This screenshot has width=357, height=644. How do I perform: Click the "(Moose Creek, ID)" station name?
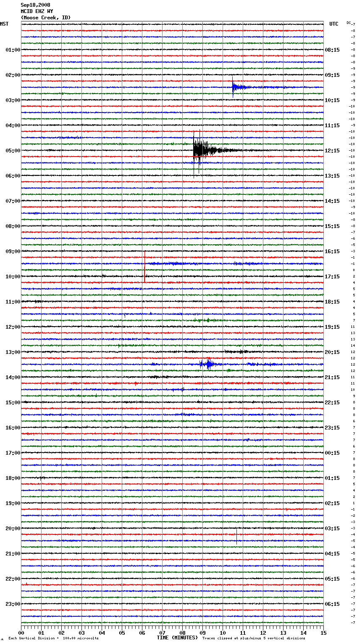46,18
